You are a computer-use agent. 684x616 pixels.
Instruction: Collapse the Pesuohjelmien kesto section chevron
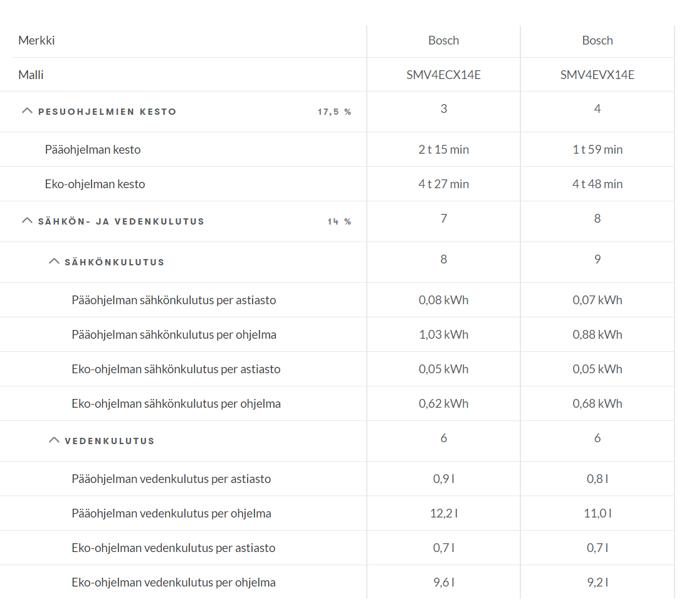coord(27,110)
